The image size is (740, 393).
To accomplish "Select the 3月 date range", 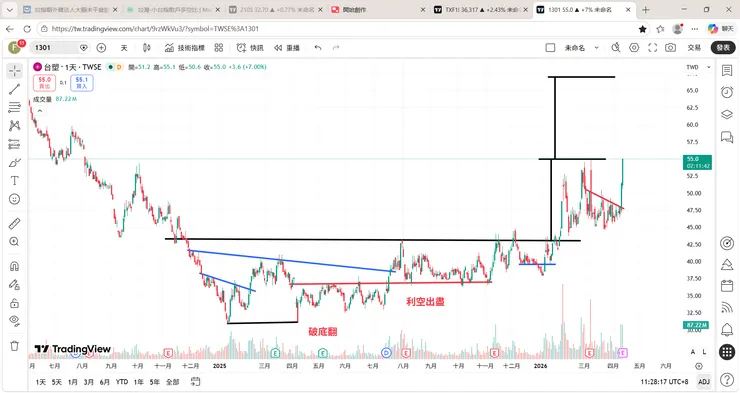I will [89, 382].
